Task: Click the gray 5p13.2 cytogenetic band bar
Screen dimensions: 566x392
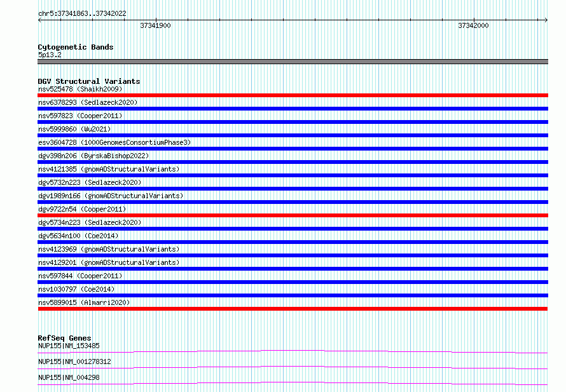Action: [293, 62]
